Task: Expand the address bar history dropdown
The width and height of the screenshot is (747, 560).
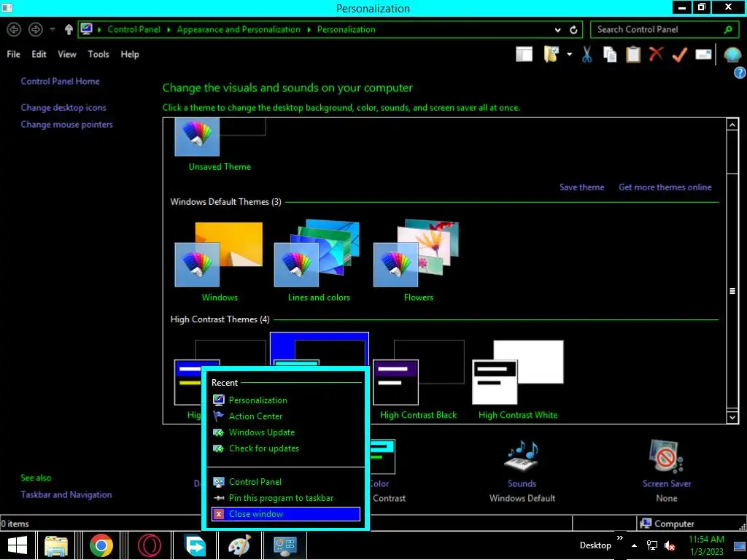Action: click(557, 29)
